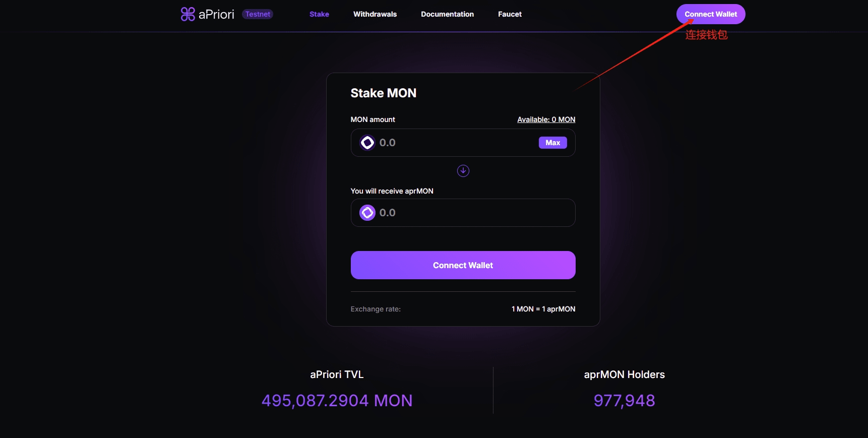Click the aprMON Holders count 977,948
868x438 pixels.
624,401
